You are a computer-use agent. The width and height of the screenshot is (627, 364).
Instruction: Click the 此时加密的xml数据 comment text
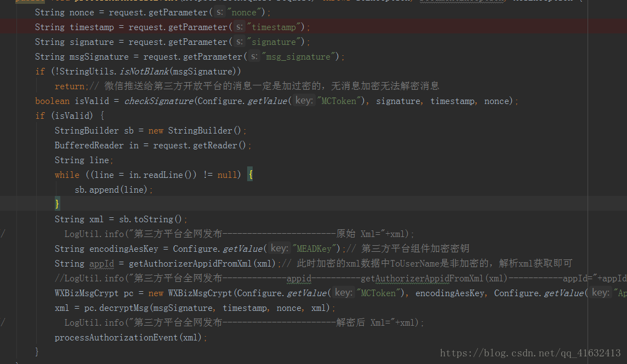pyautogui.click(x=428, y=263)
